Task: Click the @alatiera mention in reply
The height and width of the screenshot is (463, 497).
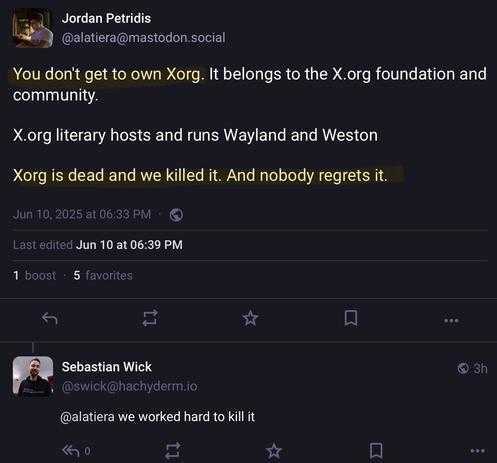Action: click(x=87, y=417)
